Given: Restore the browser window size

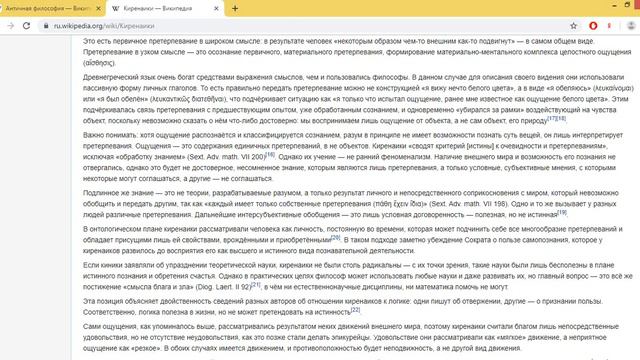Looking at the screenshot, I should 627,5.
